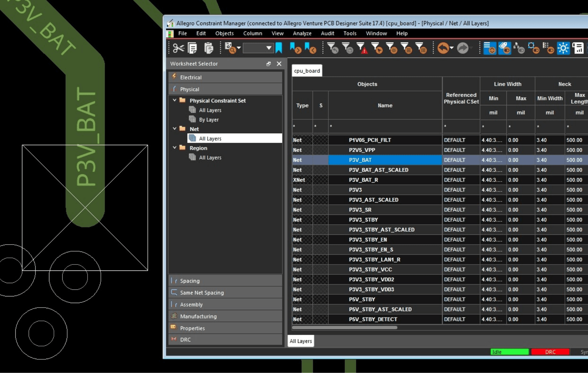
Task: Go to previous bookmark icon
Action: pos(310,48)
